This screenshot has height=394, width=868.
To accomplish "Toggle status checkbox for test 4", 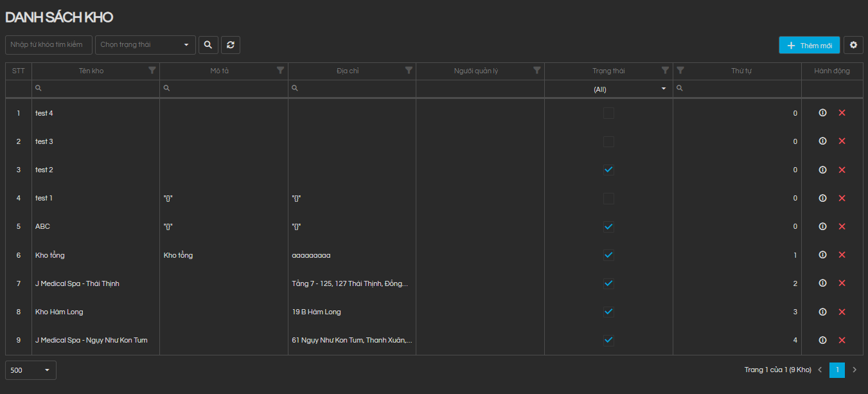I will tap(608, 113).
